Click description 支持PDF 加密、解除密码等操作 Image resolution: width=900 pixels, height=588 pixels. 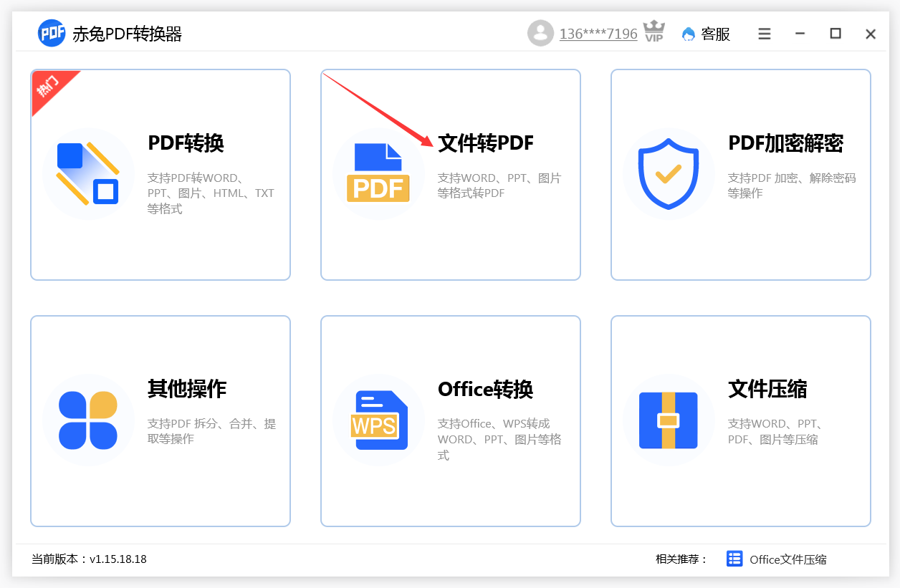(x=792, y=185)
